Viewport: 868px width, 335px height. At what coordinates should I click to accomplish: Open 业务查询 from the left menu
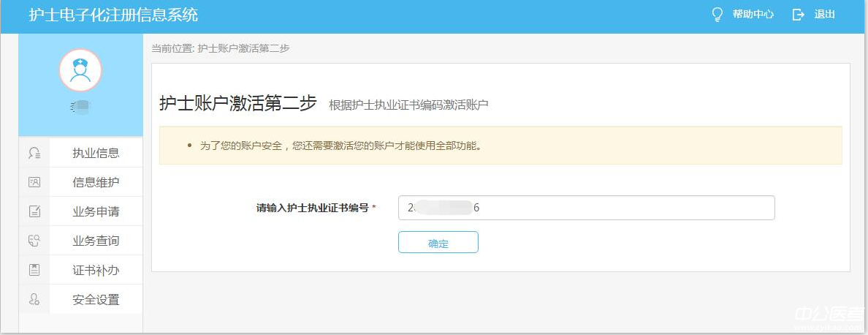(96, 241)
